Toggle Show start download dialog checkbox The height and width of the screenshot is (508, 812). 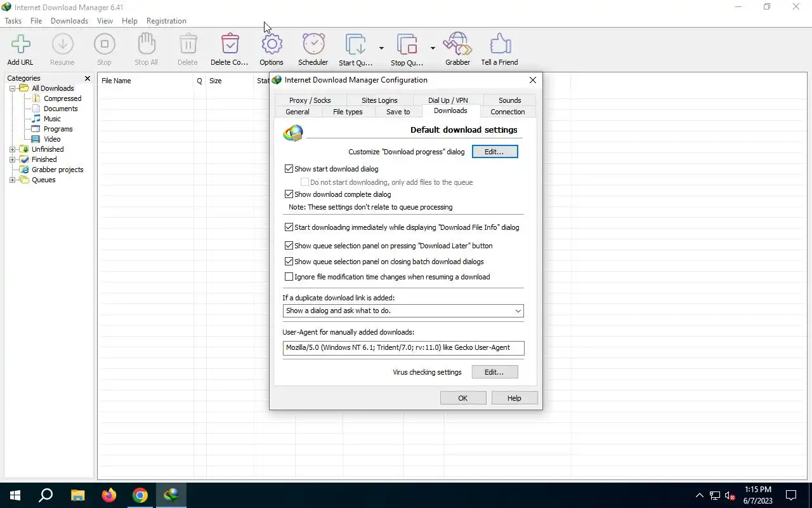click(x=289, y=169)
